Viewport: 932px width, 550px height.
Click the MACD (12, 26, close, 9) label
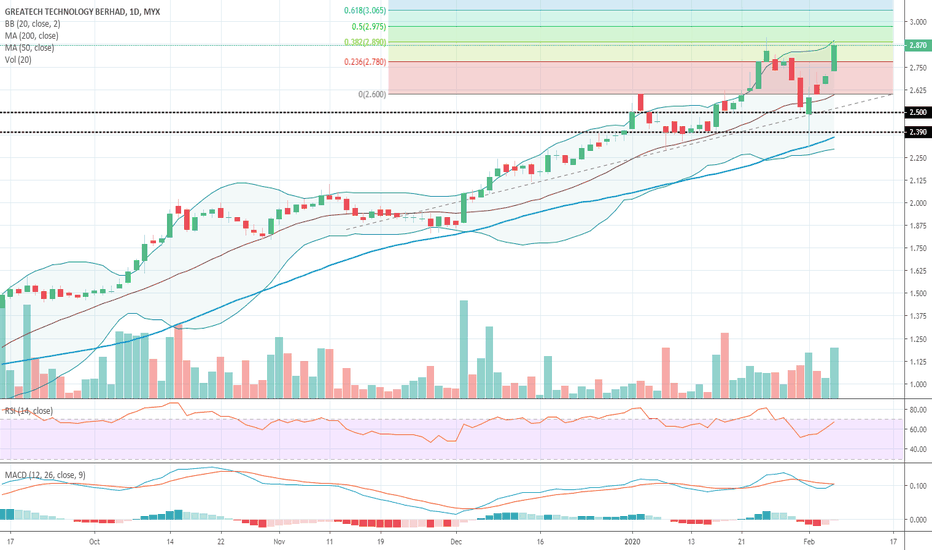45,475
